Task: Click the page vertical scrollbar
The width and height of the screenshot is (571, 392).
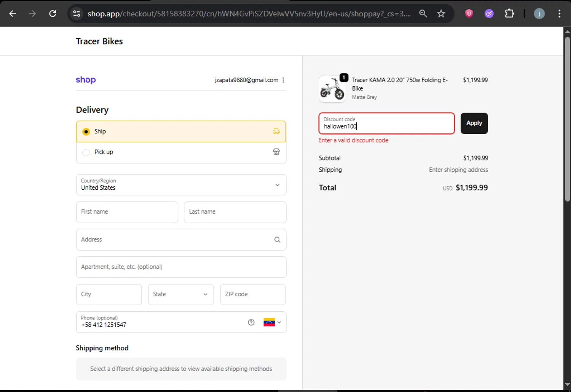Action: pos(567,119)
